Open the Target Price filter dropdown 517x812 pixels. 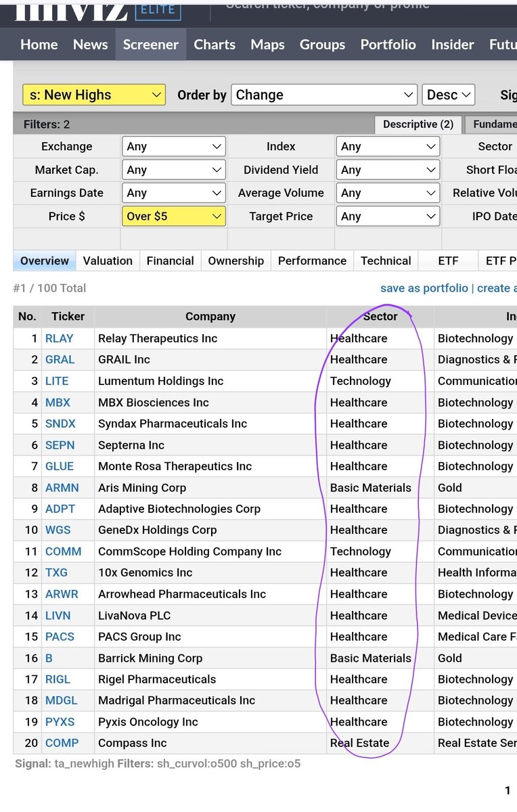[388, 217]
